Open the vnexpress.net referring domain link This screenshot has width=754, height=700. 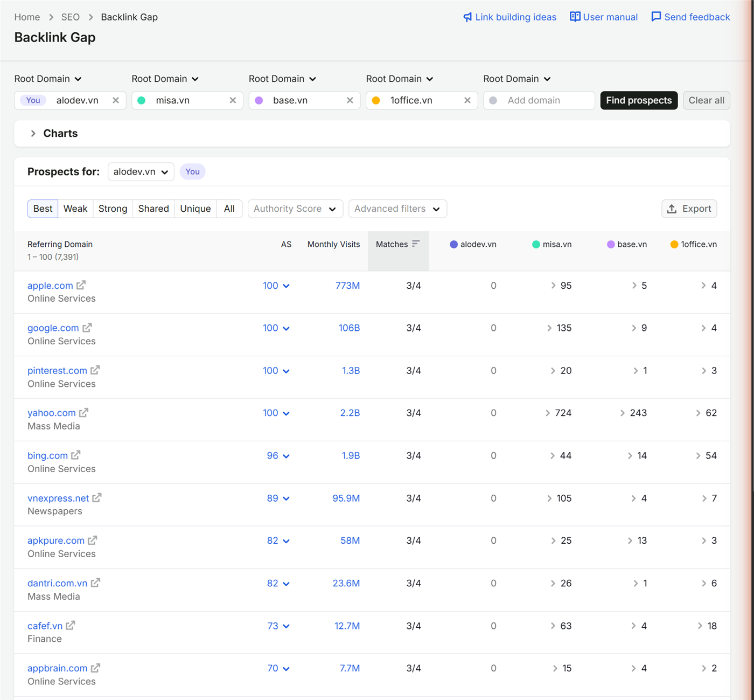click(x=58, y=498)
